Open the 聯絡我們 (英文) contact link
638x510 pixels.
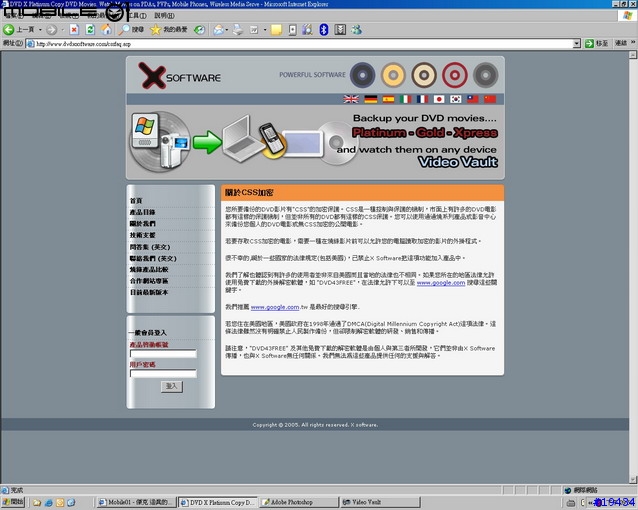point(153,258)
